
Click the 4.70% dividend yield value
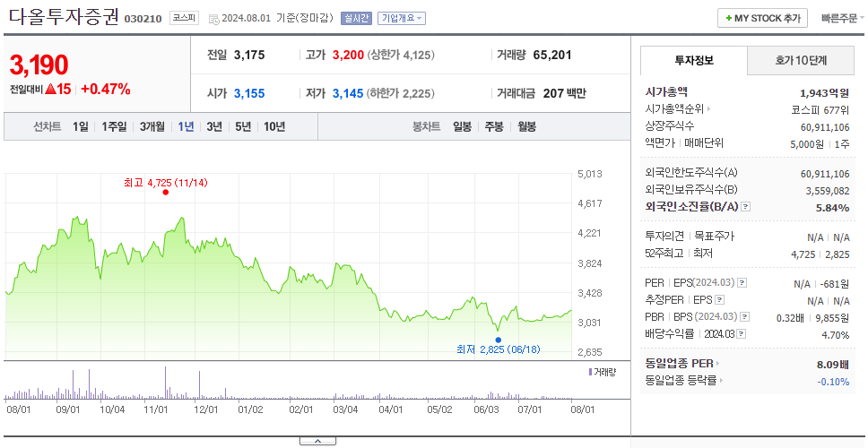(x=836, y=335)
